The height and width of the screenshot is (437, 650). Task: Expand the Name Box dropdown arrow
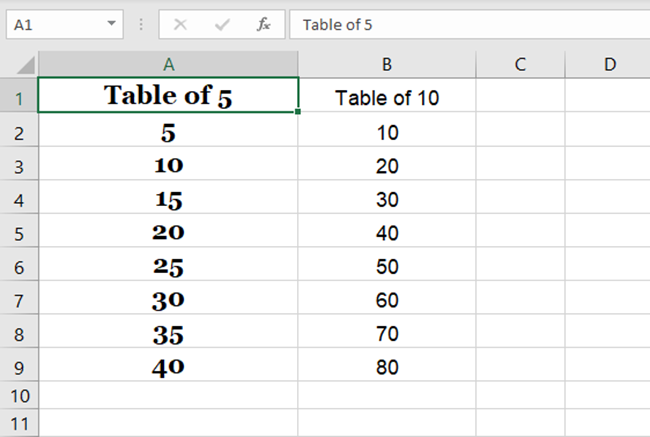[x=110, y=24]
